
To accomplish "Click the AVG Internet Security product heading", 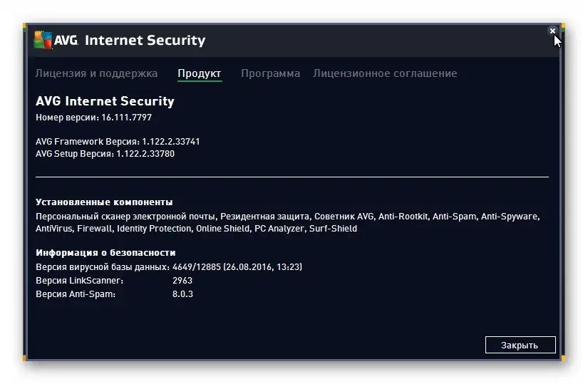I will click(x=105, y=101).
